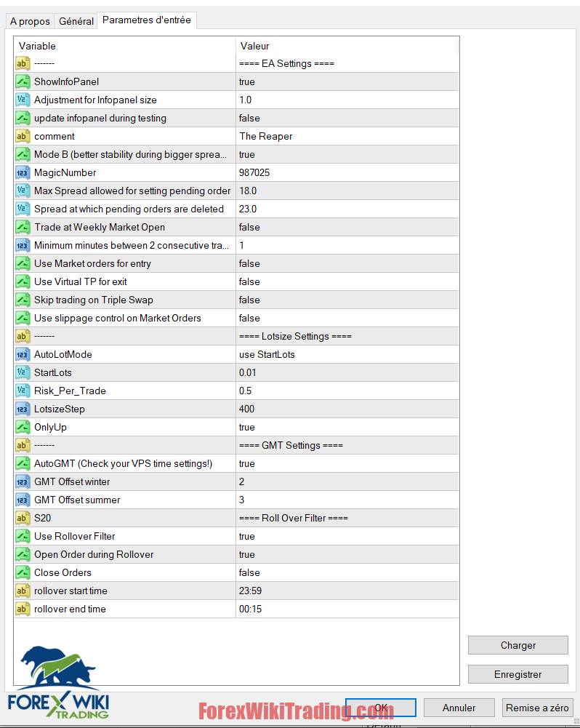Click the string icon beside comment
Screen dimensions: 580x728
click(x=23, y=136)
